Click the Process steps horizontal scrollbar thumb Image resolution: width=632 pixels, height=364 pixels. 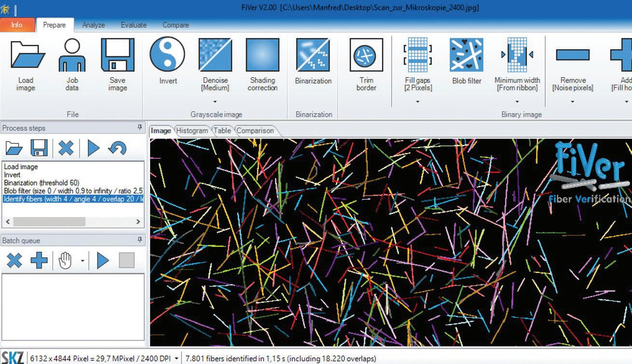49,222
